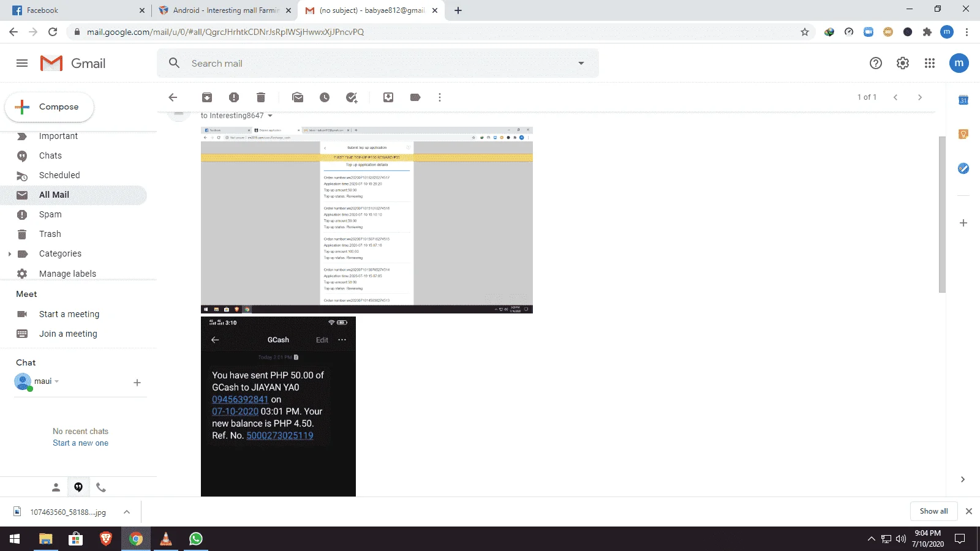Show the Hangouts contacts icon

pos(56,487)
